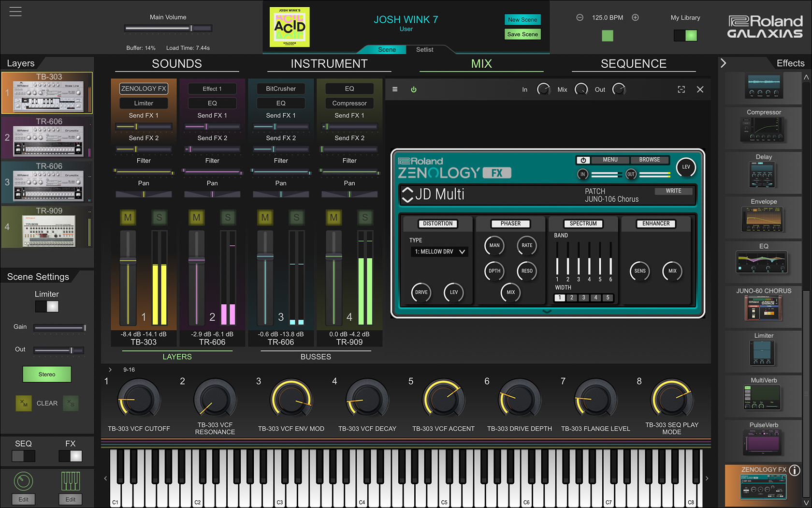
Task: Open the ZENOLOGY FX slot on TB-303
Action: 144,89
